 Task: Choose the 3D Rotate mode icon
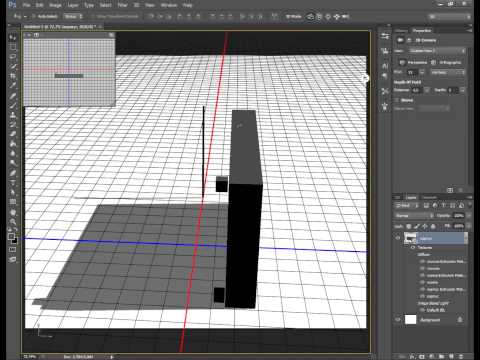pos(310,16)
